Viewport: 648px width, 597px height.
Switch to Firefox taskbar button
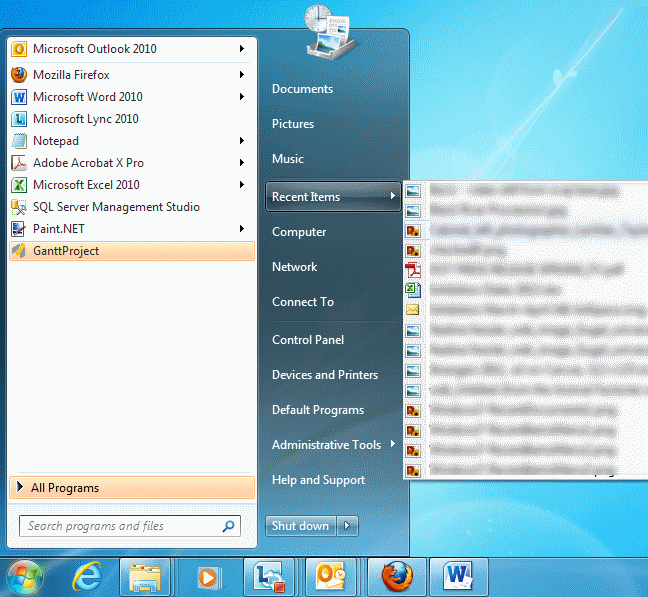pyautogui.click(x=397, y=577)
